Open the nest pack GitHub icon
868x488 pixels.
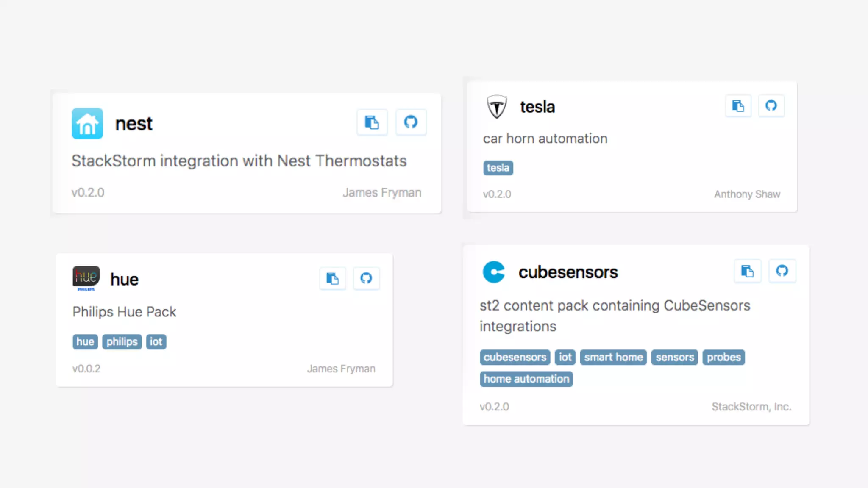tap(410, 123)
